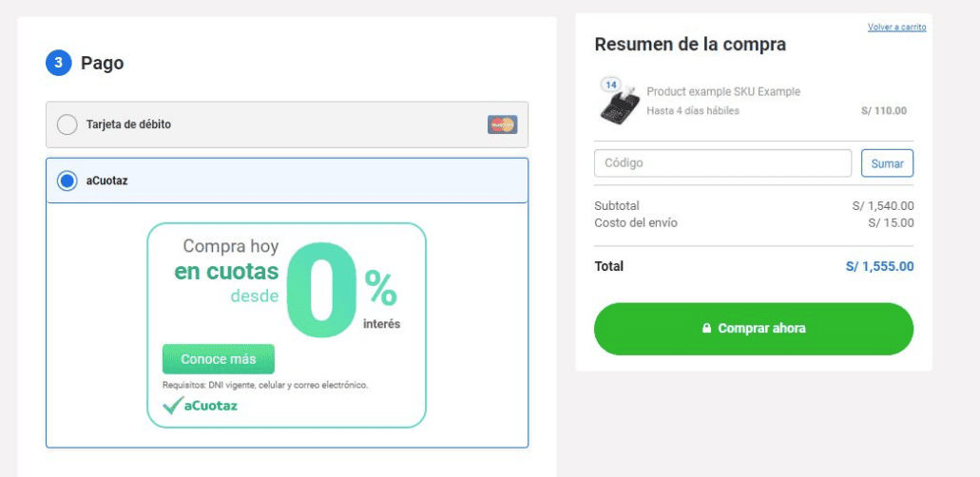Click the large 0% interest graphic

click(x=320, y=290)
